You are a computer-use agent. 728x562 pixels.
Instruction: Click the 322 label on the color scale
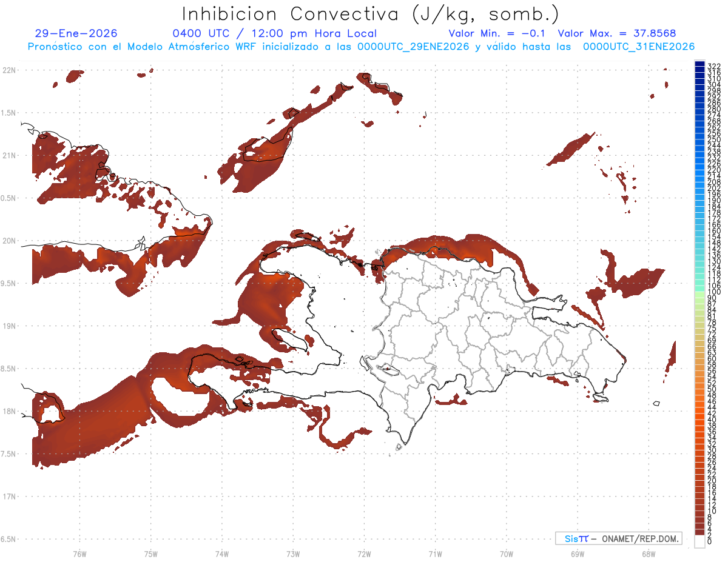click(x=714, y=66)
